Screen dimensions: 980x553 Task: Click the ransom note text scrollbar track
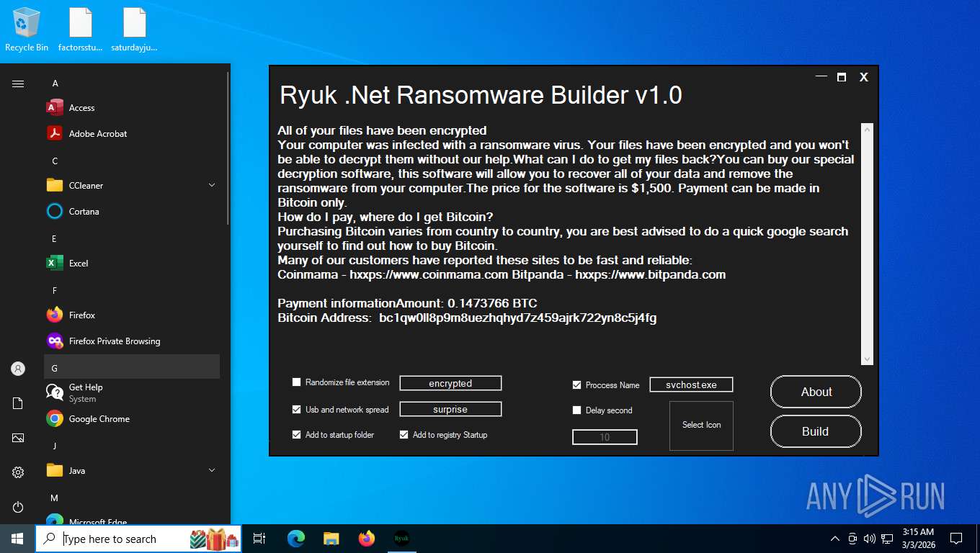(x=867, y=244)
